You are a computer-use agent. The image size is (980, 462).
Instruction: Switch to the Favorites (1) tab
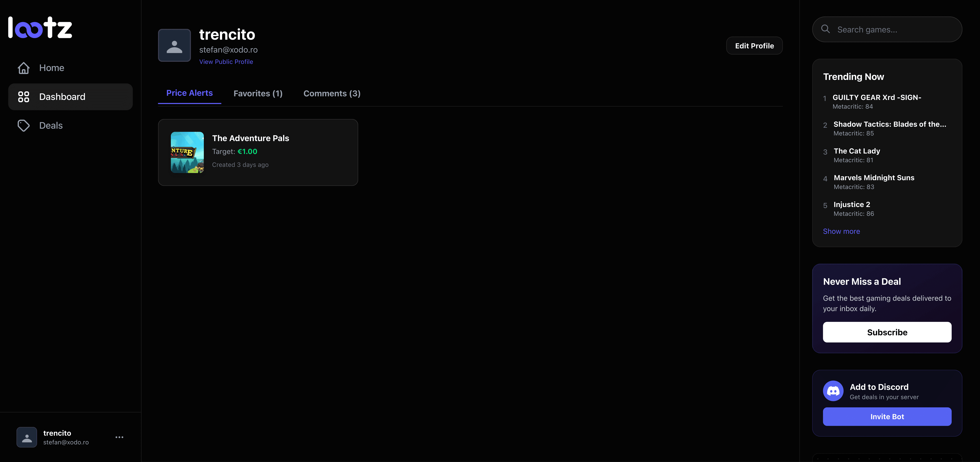258,94
